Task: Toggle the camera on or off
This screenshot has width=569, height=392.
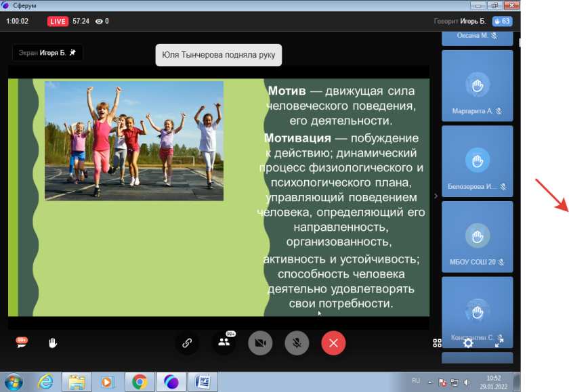Action: [260, 343]
